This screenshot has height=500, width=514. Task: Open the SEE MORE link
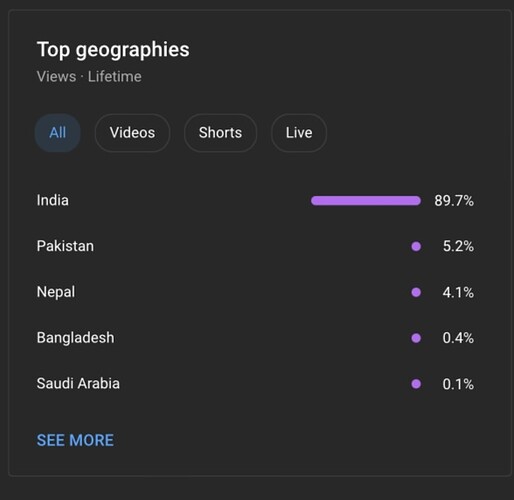[75, 440]
